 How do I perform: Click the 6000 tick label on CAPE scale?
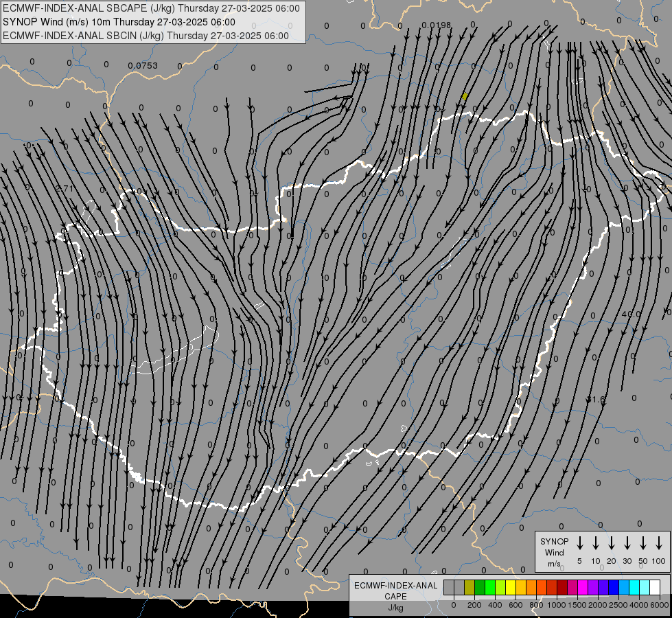659,605
